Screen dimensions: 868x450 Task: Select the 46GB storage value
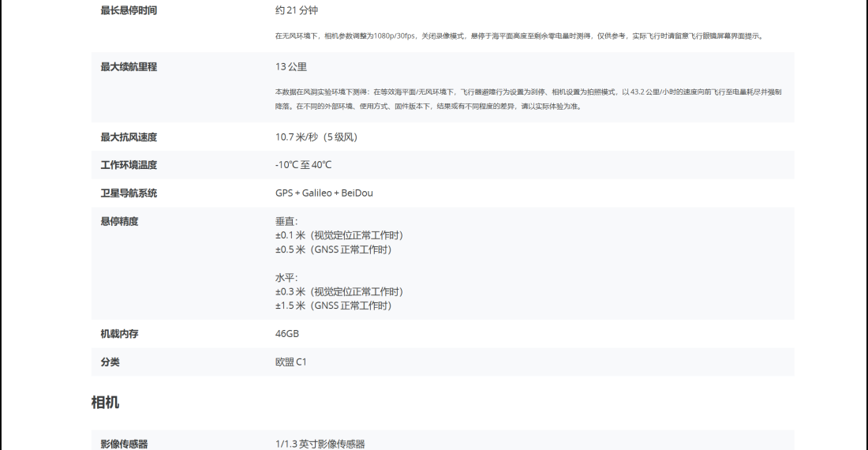pyautogui.click(x=287, y=334)
